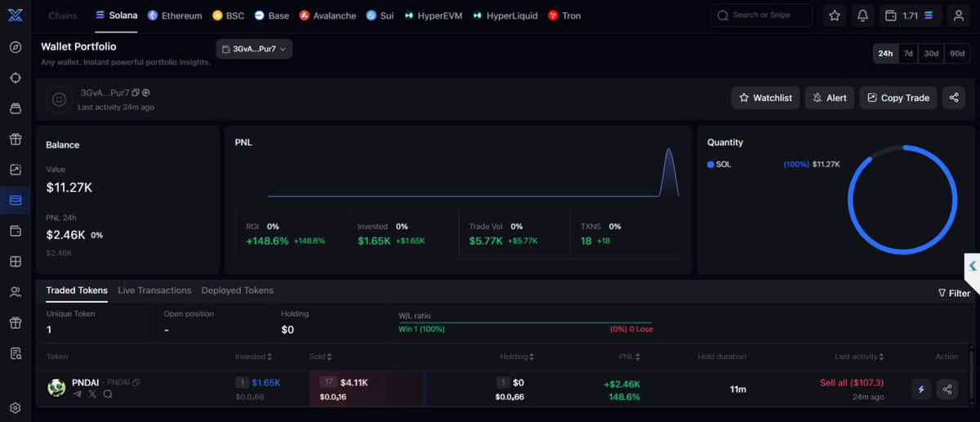Switch to the Tron chain tab
This screenshot has height=422, width=980.
564,16
